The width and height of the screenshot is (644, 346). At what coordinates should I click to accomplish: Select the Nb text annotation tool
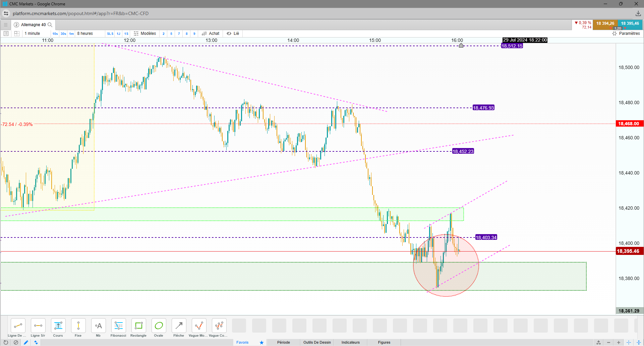pyautogui.click(x=98, y=328)
